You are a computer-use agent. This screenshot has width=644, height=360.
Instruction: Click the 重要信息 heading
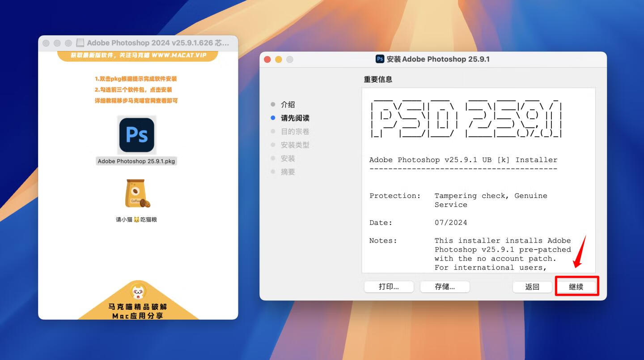coord(378,79)
